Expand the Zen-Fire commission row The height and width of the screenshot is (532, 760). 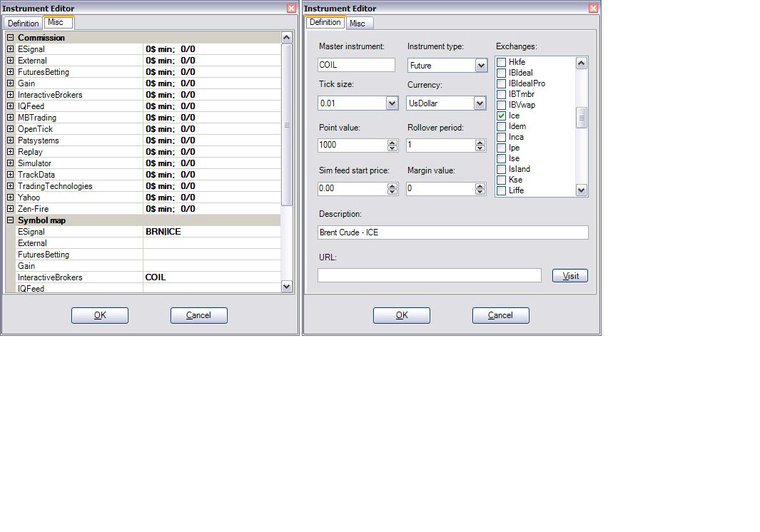pos(10,208)
